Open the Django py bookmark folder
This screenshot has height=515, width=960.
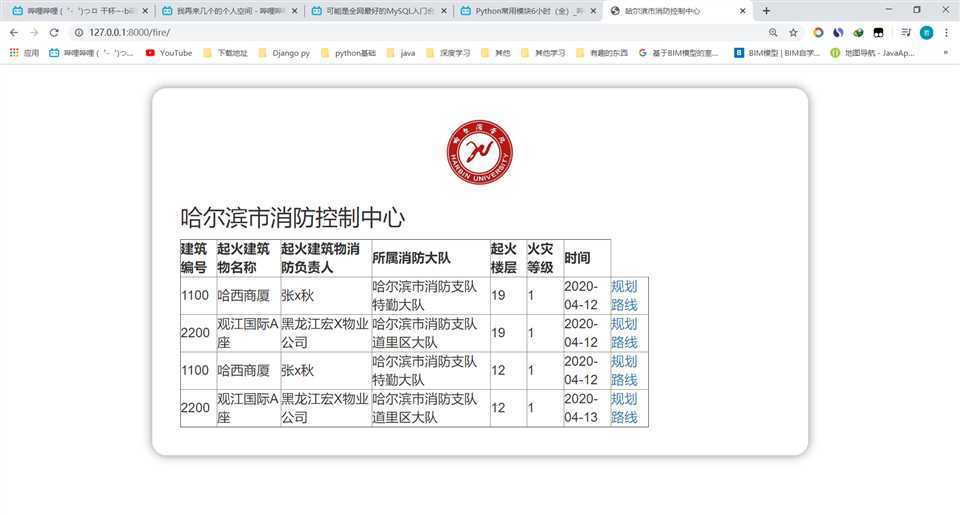coord(283,53)
